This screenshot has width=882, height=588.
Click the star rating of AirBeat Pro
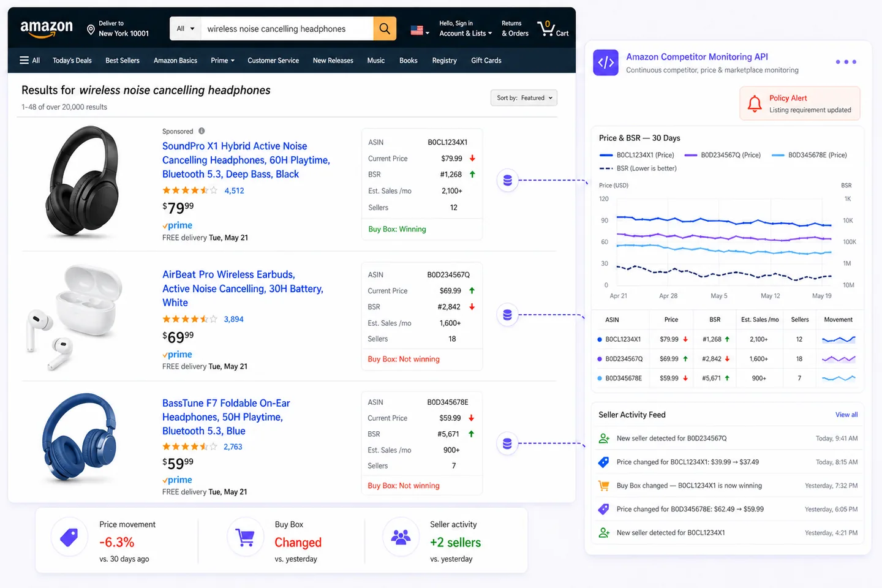point(190,319)
